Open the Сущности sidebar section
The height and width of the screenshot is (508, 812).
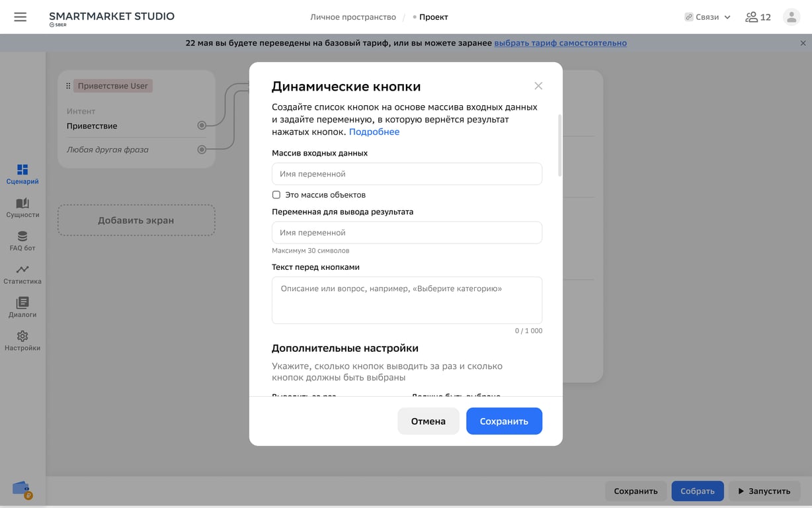(x=22, y=208)
